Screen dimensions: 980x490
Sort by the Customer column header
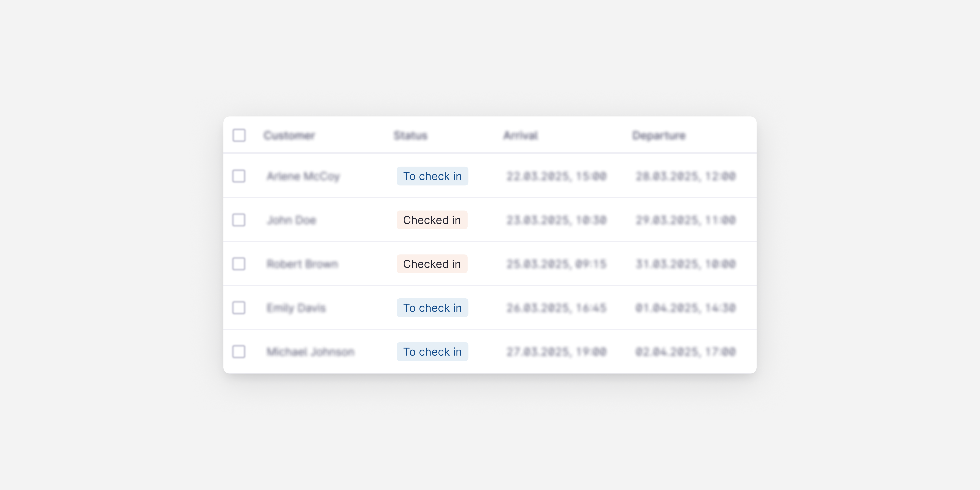pyautogui.click(x=289, y=135)
